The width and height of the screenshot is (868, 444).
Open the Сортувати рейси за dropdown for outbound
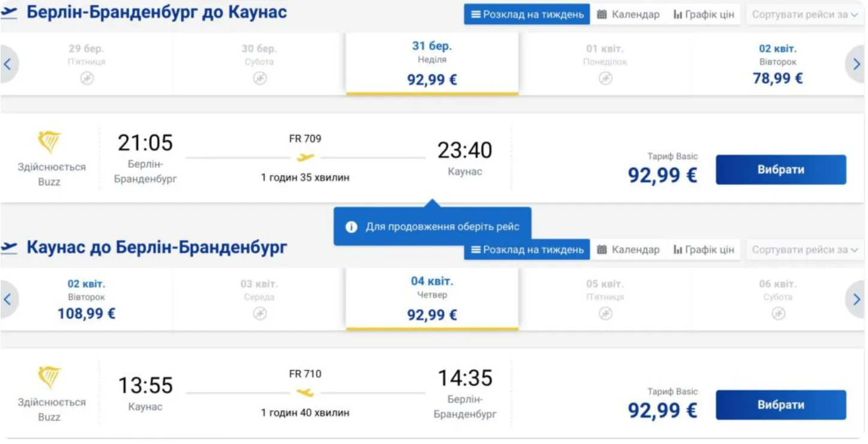[804, 14]
